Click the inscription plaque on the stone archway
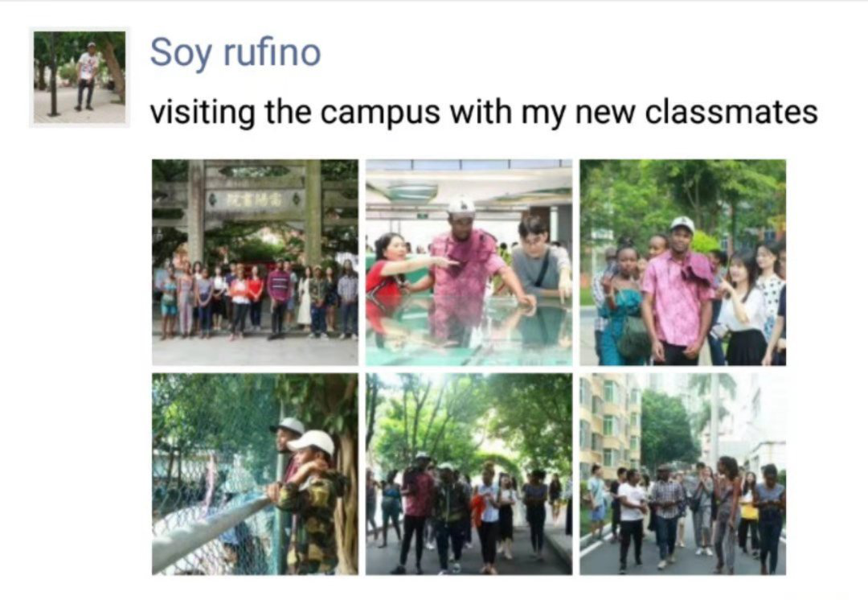 pos(256,199)
